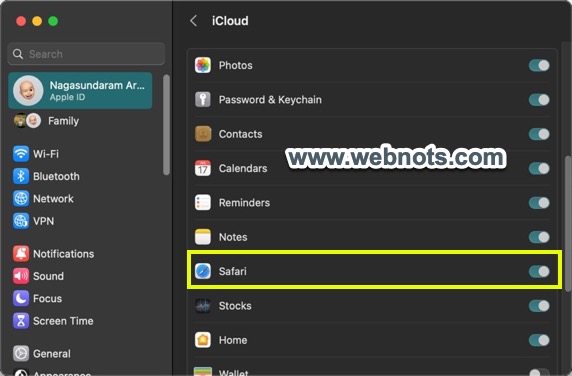
Task: Open Screen Time settings label
Action: [x=63, y=321]
